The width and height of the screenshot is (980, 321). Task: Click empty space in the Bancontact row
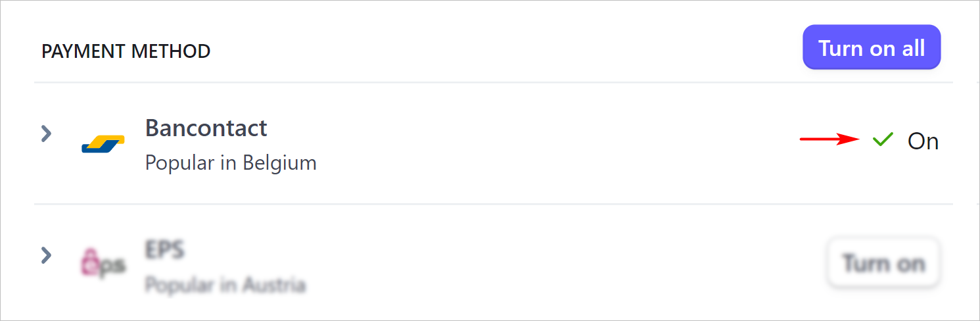coord(526,143)
